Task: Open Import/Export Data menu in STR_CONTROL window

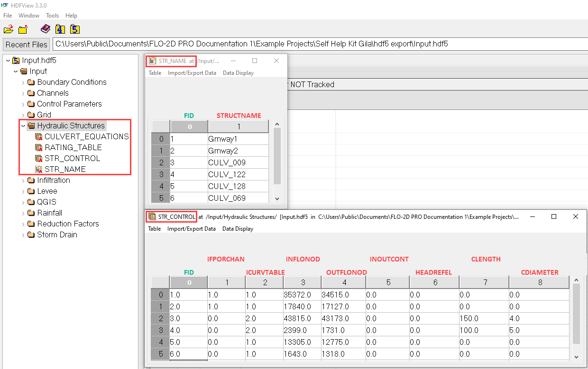Action: pyautogui.click(x=191, y=229)
